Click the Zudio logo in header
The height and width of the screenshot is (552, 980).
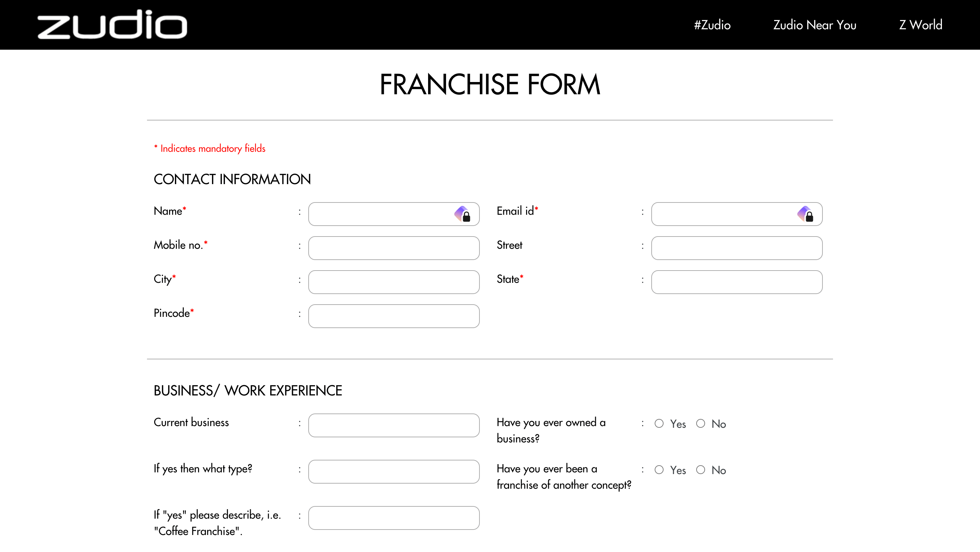[112, 25]
